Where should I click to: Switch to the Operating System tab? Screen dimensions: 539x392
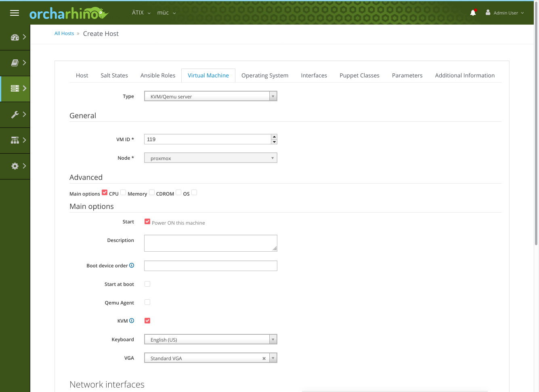tap(265, 75)
